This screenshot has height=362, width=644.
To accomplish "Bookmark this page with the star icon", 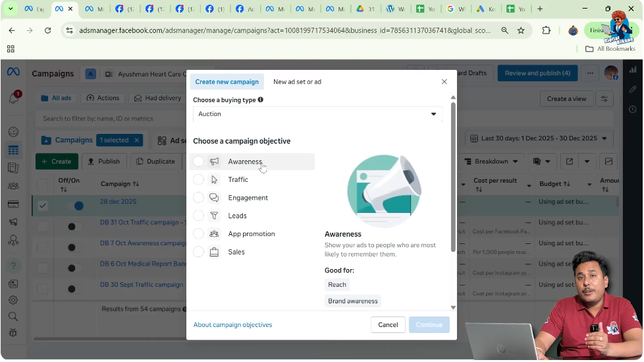I will click(x=521, y=30).
